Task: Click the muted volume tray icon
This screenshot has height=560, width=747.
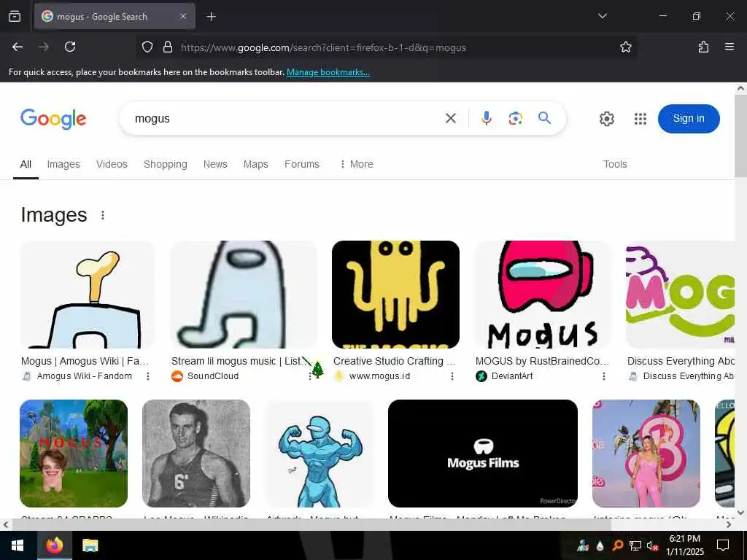Action: [652, 545]
